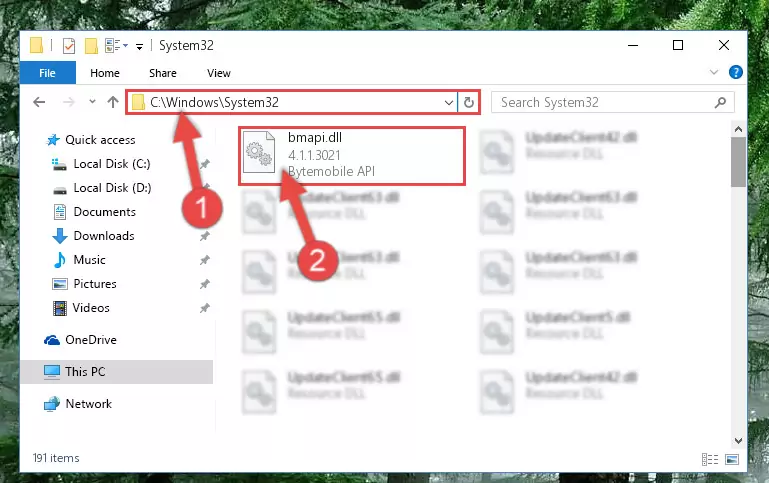Expand the address bar history dropdown
Screen dimensions: 769x483
[448, 102]
